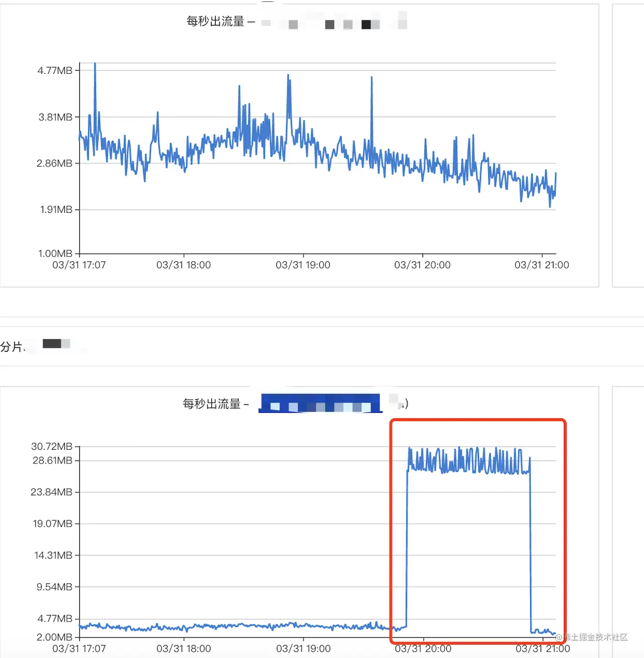Select 03/31 18:00 tick on top chart
Screen dimensions: 644x658
(x=184, y=265)
